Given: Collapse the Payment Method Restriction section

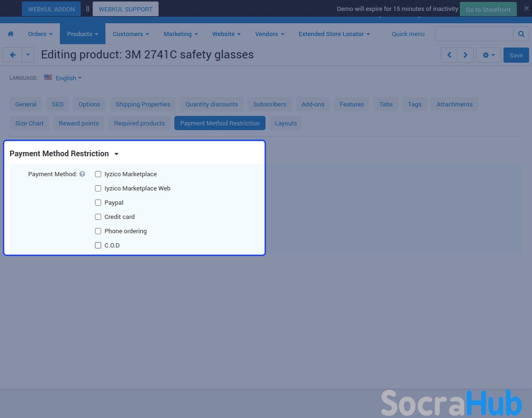Looking at the screenshot, I should click(116, 154).
